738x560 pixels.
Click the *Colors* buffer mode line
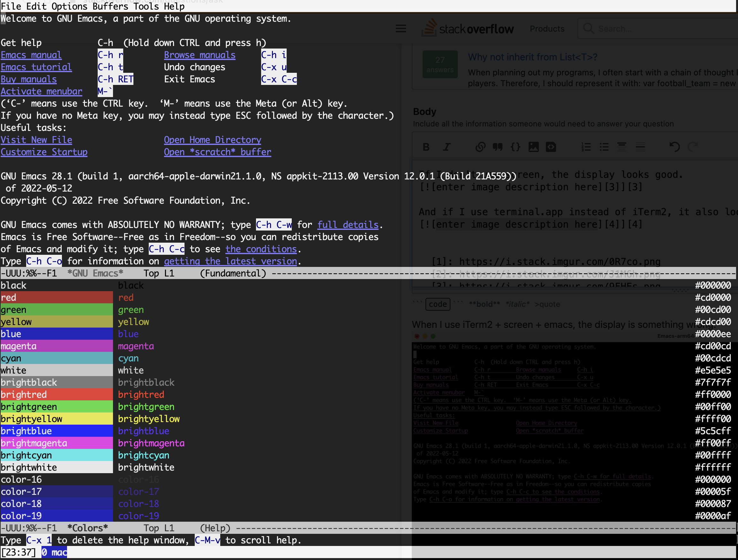[368, 528]
